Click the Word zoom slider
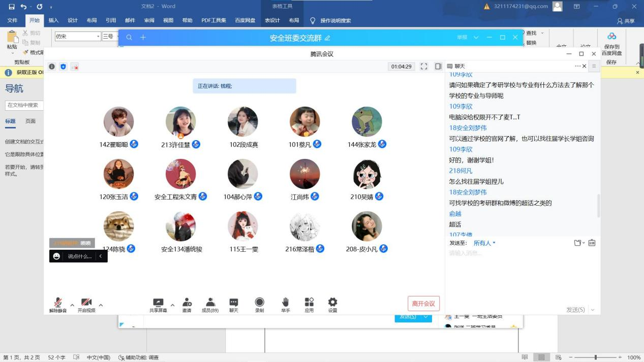This screenshot has height=362, width=644. (x=596, y=357)
